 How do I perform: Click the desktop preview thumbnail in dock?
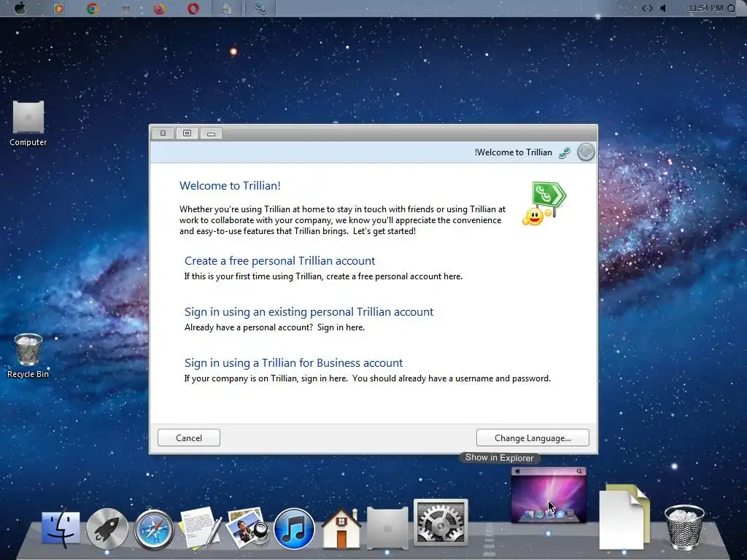(549, 495)
